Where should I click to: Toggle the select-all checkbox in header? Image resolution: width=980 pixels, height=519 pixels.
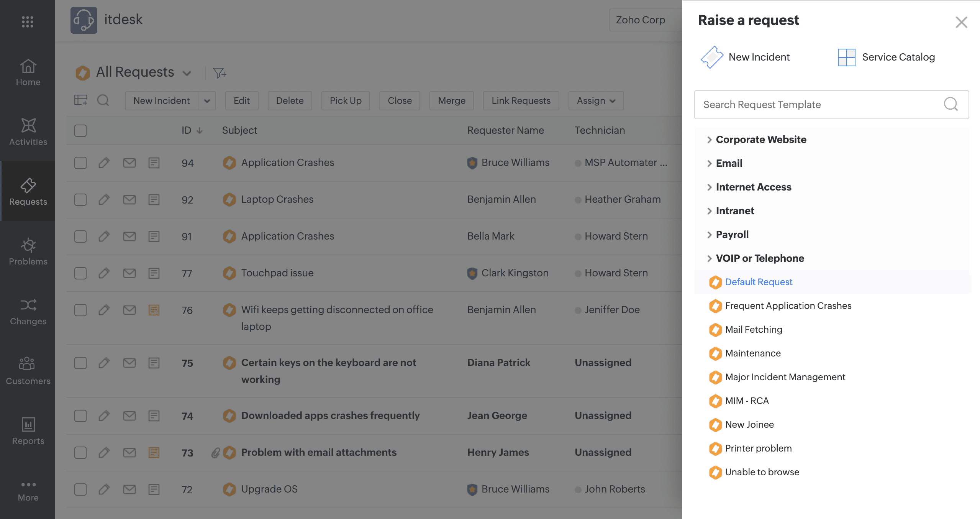(80, 131)
